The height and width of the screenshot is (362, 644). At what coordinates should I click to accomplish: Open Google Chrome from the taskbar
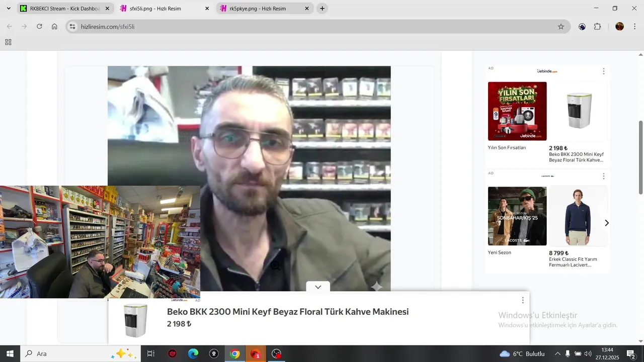click(x=234, y=353)
